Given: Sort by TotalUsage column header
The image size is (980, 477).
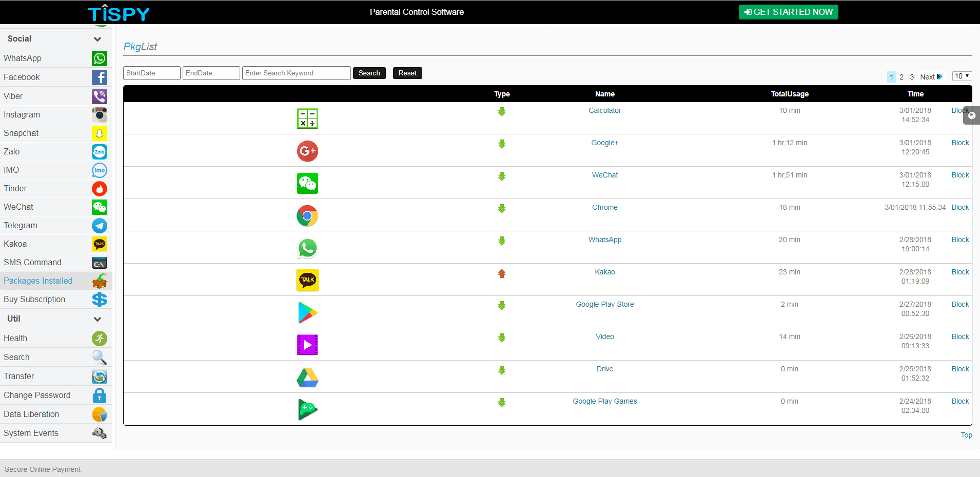Looking at the screenshot, I should point(790,94).
